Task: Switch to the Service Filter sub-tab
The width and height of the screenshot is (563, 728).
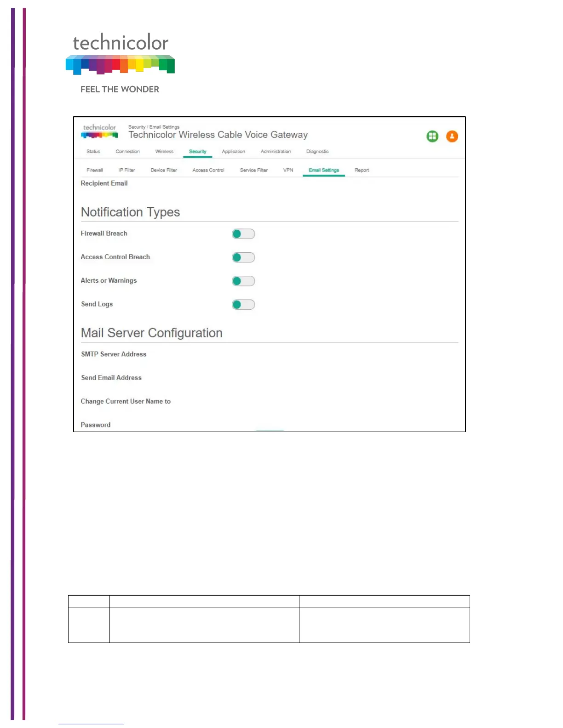Action: pyautogui.click(x=254, y=170)
